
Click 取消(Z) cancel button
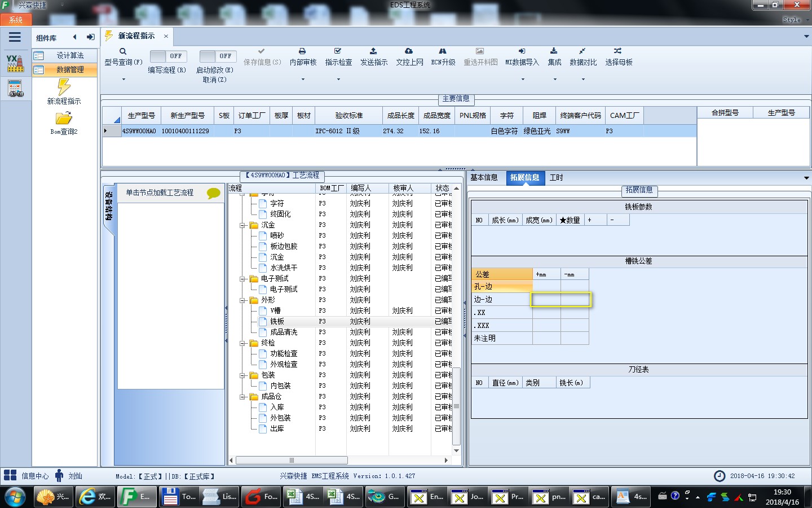(214, 80)
